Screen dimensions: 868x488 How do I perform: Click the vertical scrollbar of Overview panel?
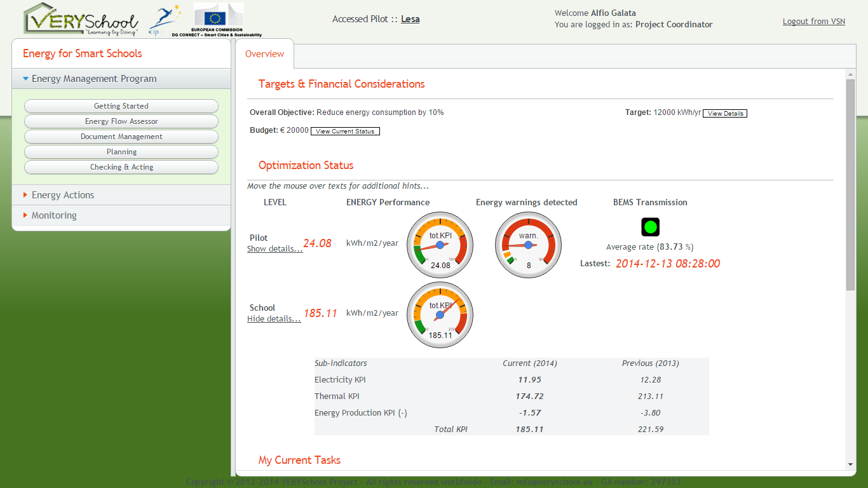[x=850, y=185]
